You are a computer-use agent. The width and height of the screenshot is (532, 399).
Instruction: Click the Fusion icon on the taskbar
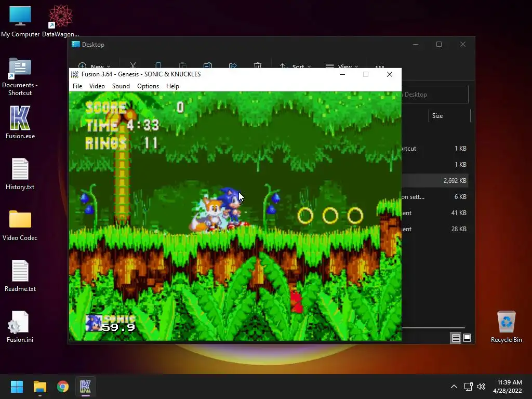[86, 387]
